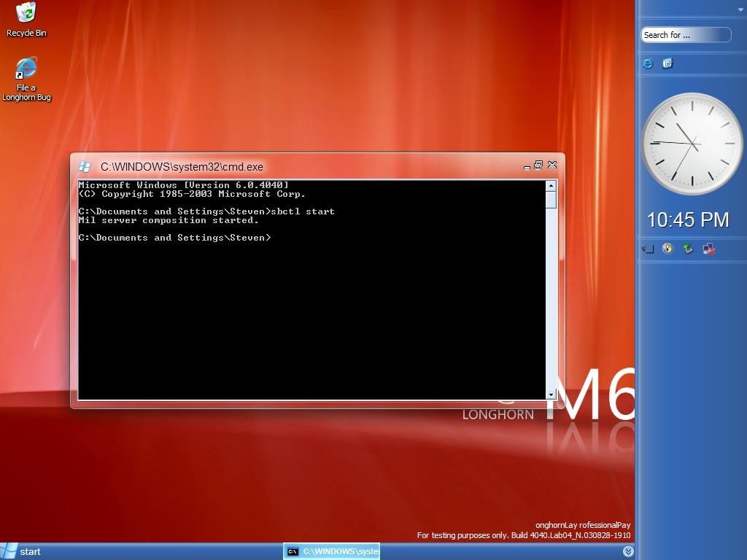Click the disconnected network tray icon

click(x=709, y=249)
